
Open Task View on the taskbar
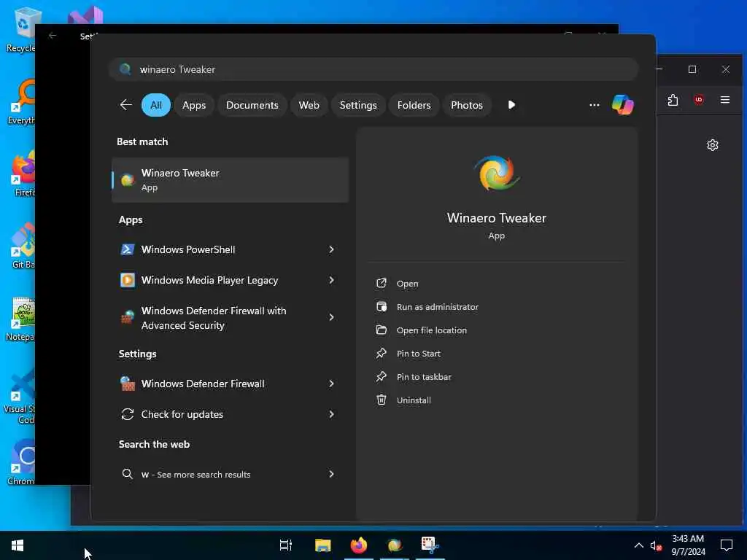[286, 545]
